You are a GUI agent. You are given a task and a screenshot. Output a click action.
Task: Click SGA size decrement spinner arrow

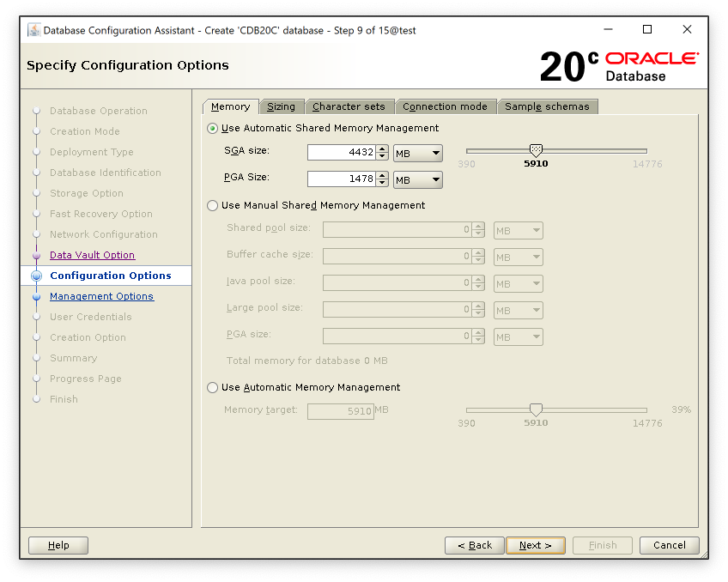point(382,157)
